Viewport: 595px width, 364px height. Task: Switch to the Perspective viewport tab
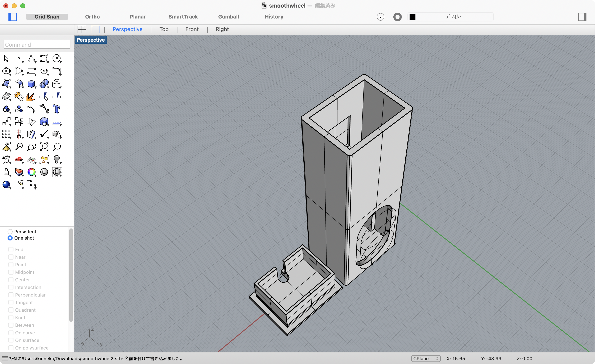click(127, 29)
